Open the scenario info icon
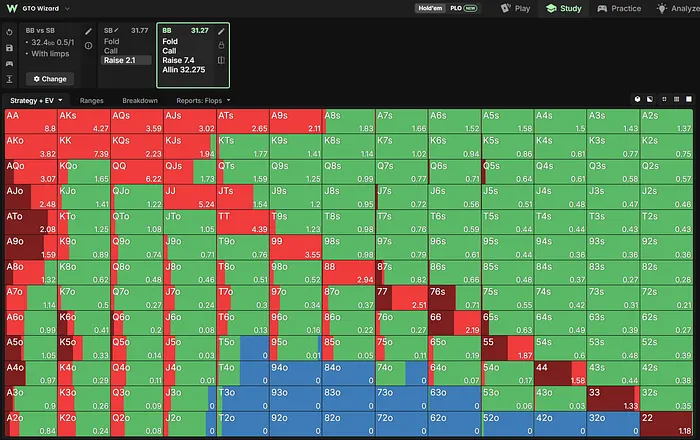 pos(88,46)
